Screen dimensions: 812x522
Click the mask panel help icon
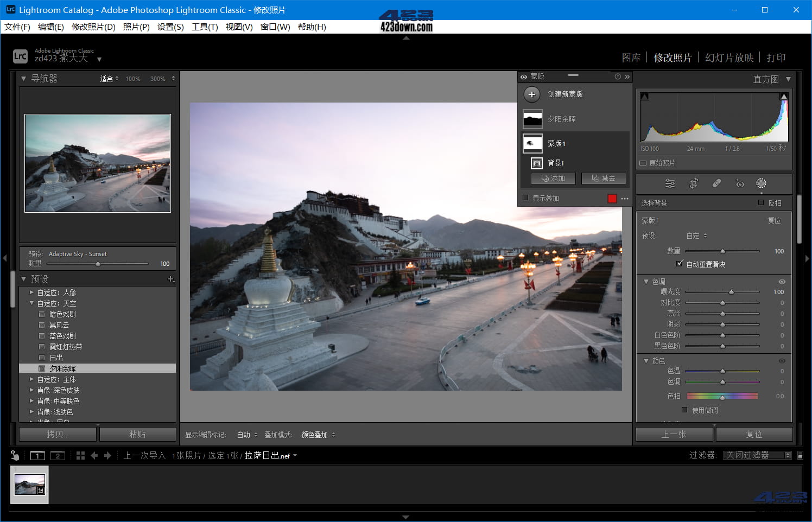pyautogui.click(x=618, y=77)
